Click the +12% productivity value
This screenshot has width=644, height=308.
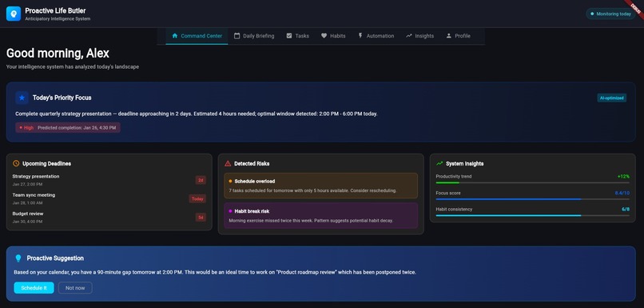pyautogui.click(x=623, y=177)
